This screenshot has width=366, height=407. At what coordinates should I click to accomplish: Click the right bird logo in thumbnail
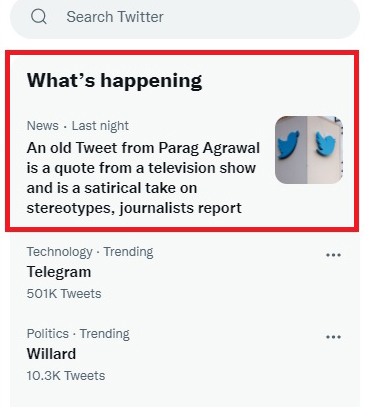tap(325, 143)
